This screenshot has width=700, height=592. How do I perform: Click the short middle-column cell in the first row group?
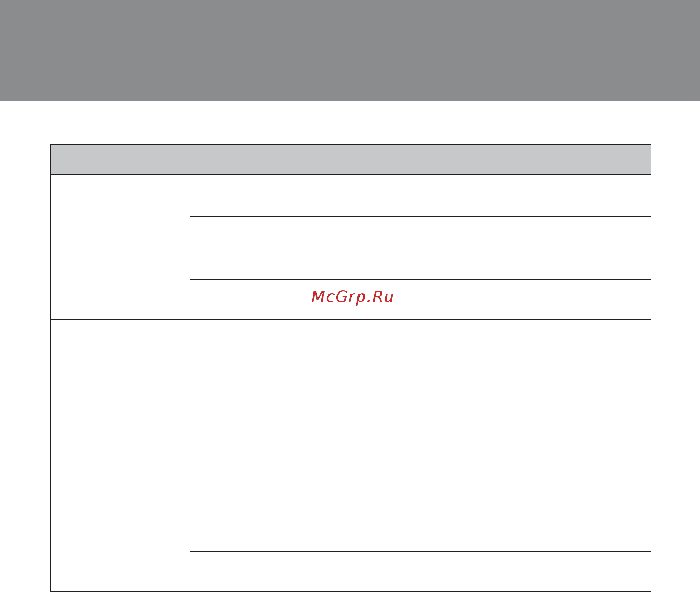coord(311,228)
